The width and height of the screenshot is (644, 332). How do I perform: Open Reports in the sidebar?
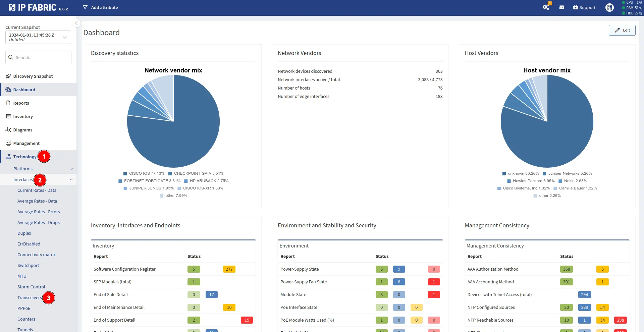click(x=21, y=103)
